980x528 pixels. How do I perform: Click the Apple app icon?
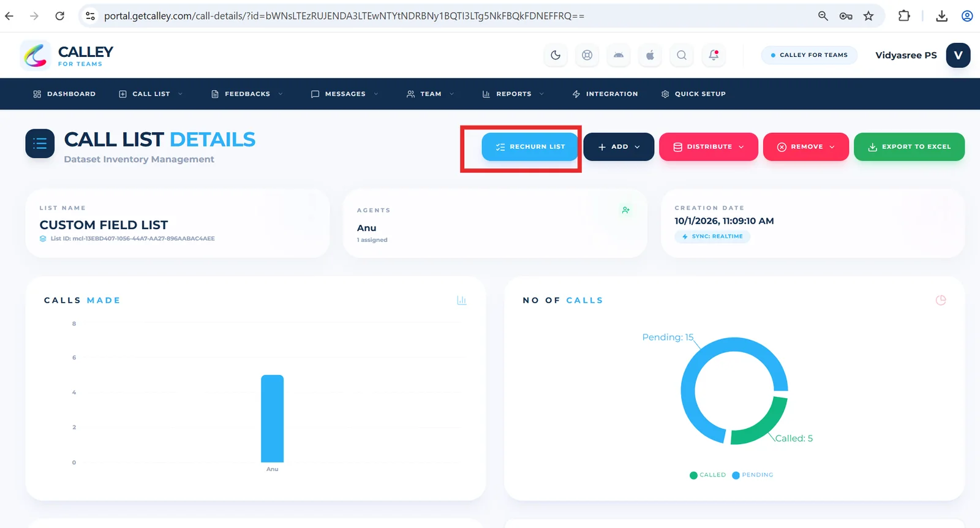coord(650,55)
